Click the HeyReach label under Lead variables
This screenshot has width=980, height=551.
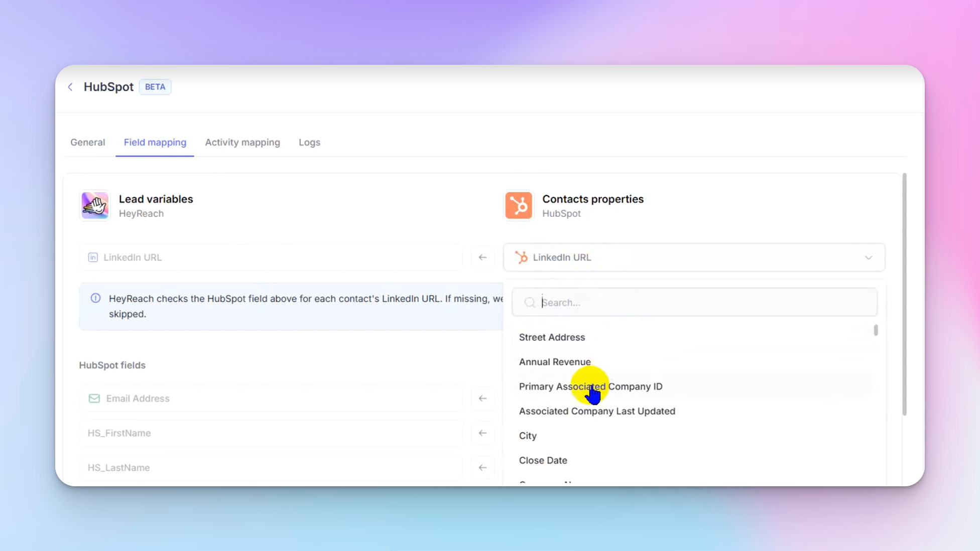(141, 213)
